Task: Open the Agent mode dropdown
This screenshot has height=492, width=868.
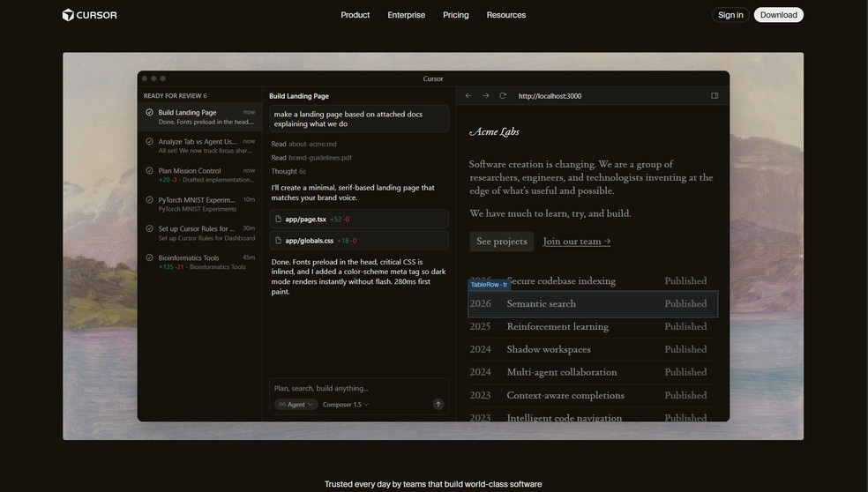Action: [295, 405]
